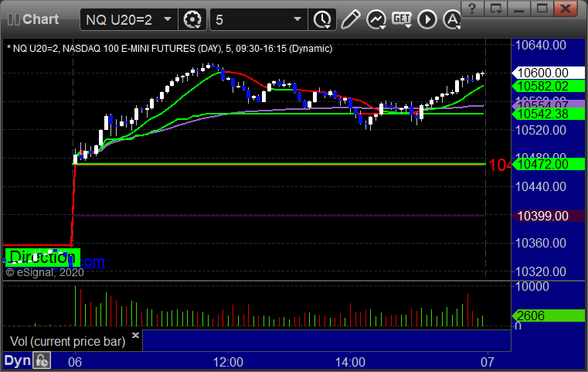Open the help question mark button
The height and width of the screenshot is (372, 588).
(473, 9)
